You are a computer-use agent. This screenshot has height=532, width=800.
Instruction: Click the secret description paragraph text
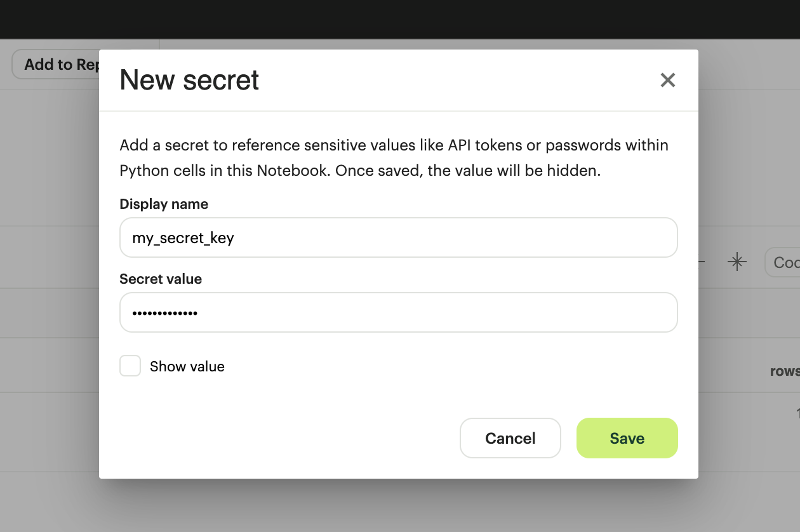tap(394, 158)
